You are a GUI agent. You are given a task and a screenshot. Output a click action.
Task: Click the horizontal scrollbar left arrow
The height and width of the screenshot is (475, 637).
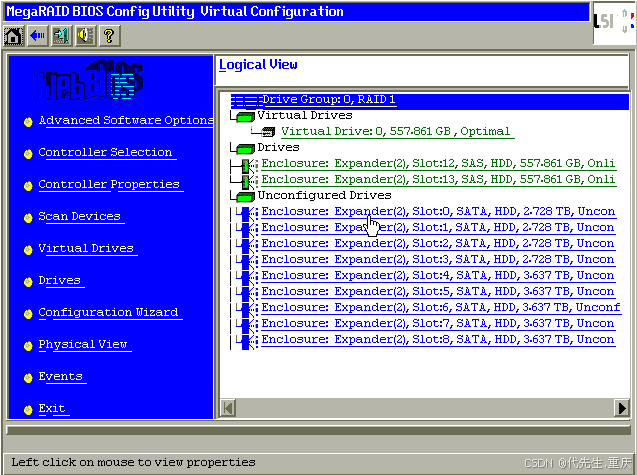[228, 408]
